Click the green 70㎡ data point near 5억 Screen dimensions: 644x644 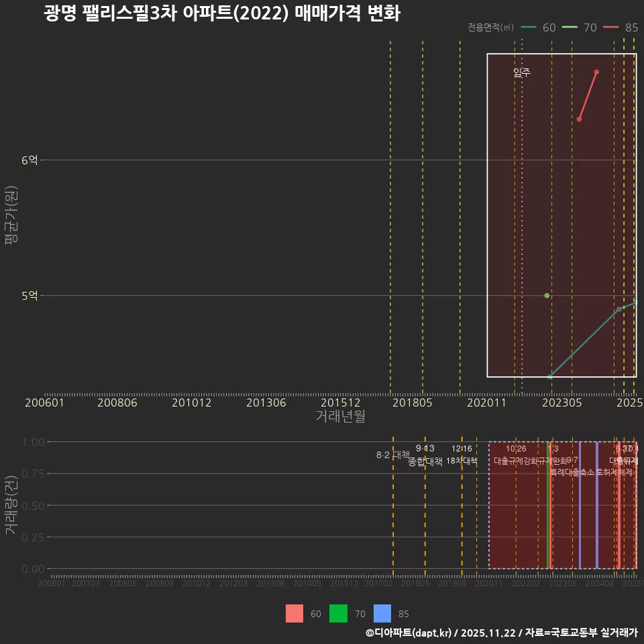click(547, 294)
